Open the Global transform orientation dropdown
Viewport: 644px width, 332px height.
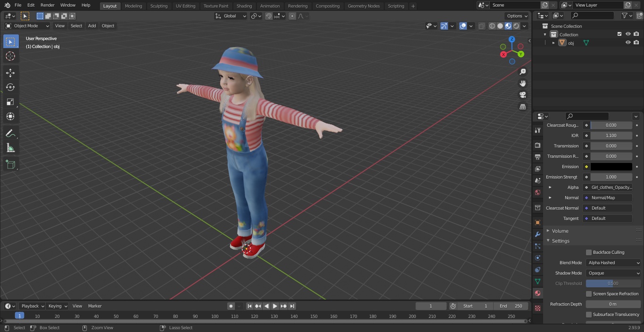point(231,16)
